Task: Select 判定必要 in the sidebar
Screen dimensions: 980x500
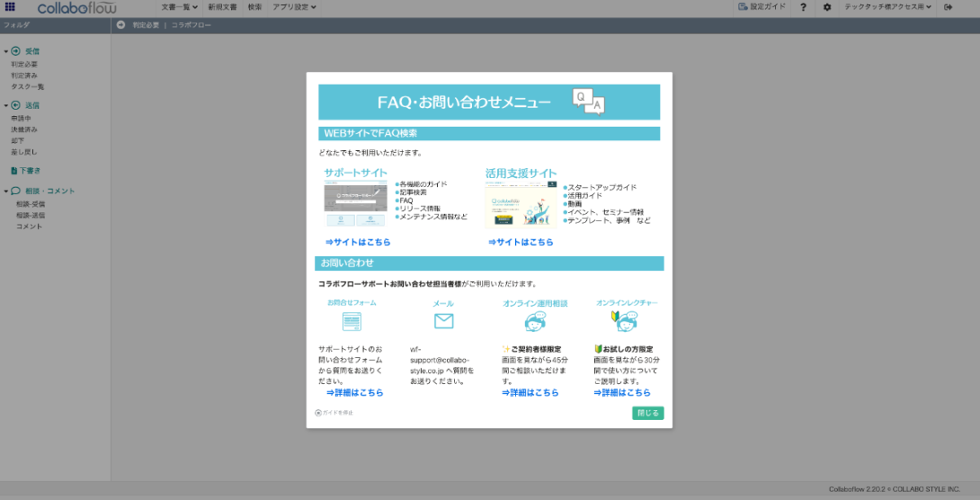Action: click(x=23, y=65)
